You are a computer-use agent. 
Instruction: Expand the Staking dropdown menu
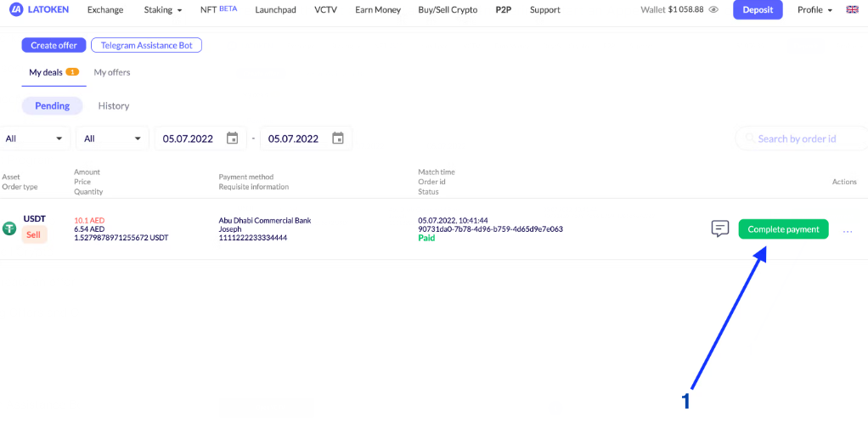click(162, 10)
